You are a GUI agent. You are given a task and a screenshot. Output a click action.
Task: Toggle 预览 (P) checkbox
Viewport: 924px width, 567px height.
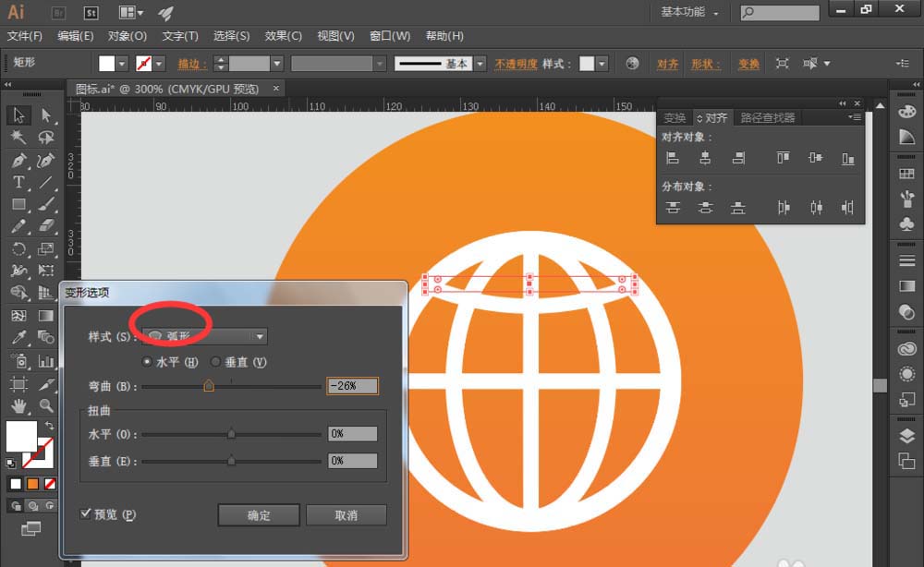[x=85, y=514]
